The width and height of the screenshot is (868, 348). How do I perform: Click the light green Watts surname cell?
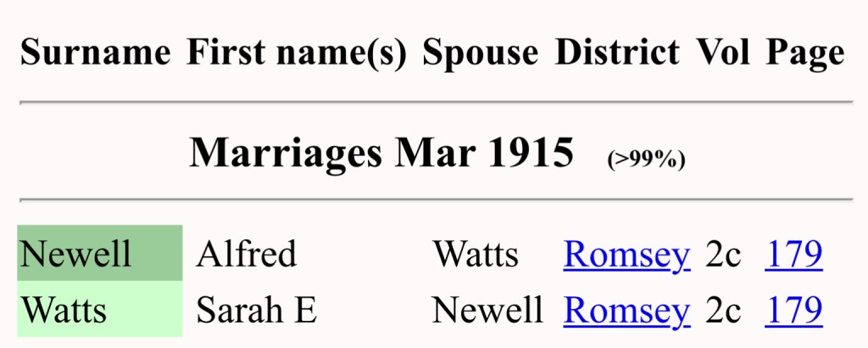click(99, 310)
